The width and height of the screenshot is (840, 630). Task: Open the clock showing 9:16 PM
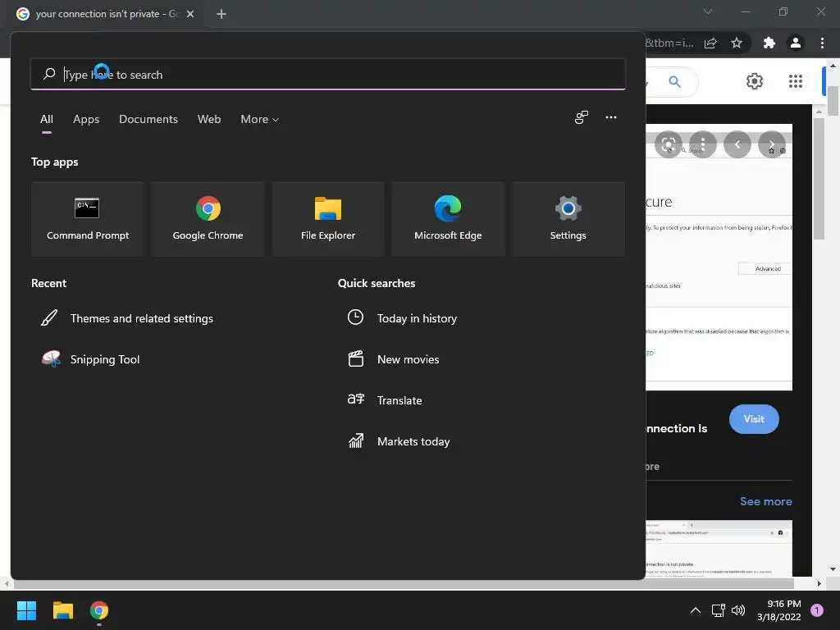[x=779, y=610]
